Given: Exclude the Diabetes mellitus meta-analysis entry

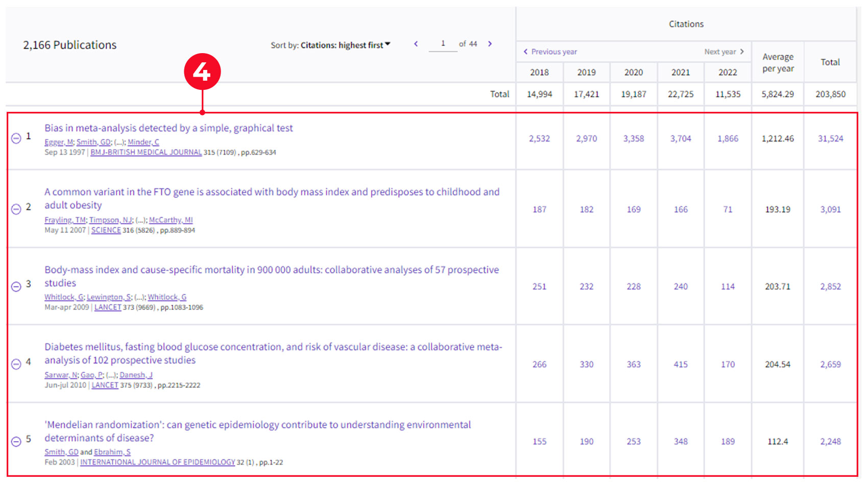Looking at the screenshot, I should (15, 364).
